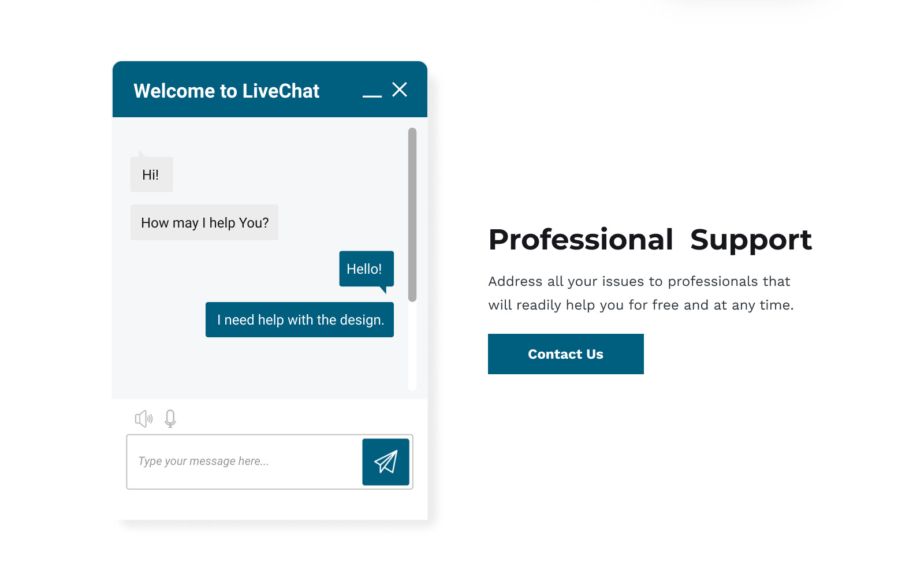
Task: Activate the microphone voice input icon
Action: point(170,419)
